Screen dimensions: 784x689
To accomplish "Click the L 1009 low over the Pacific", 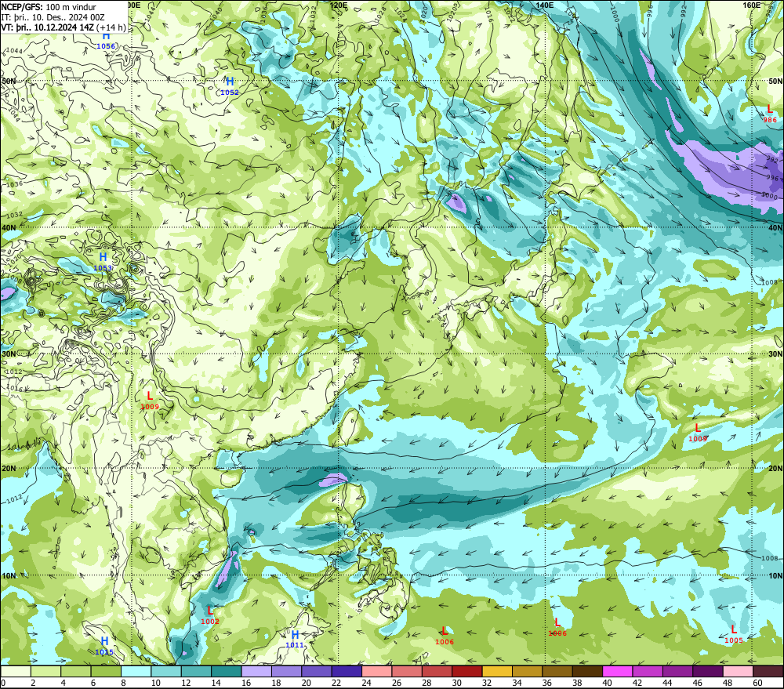I will pos(698,433).
